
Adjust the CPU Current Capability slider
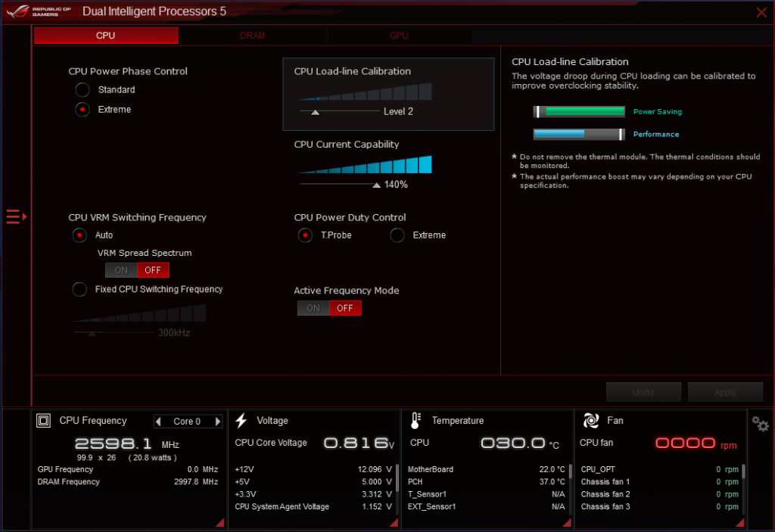376,185
